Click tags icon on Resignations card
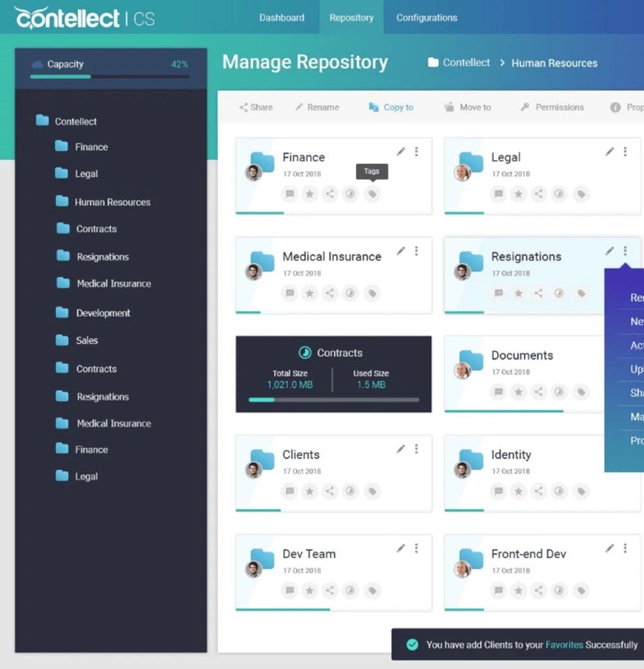The height and width of the screenshot is (669, 644). (581, 293)
